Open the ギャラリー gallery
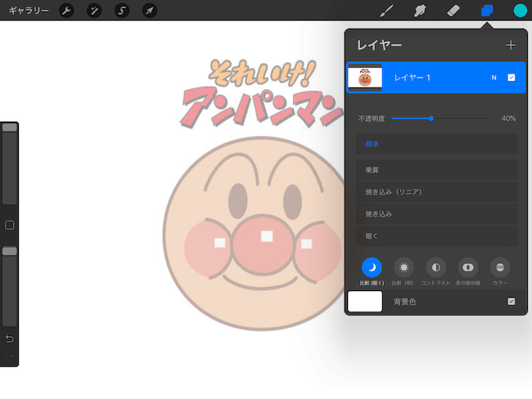 click(29, 11)
